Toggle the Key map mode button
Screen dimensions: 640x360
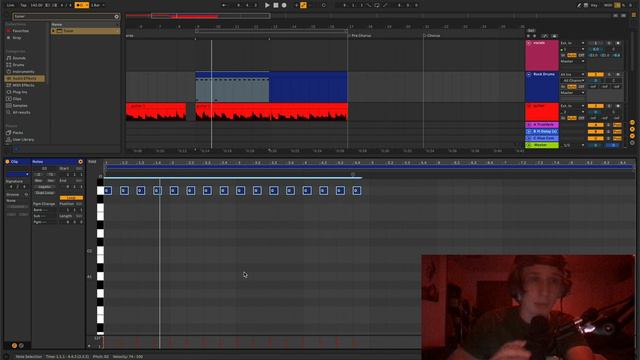pos(594,5)
